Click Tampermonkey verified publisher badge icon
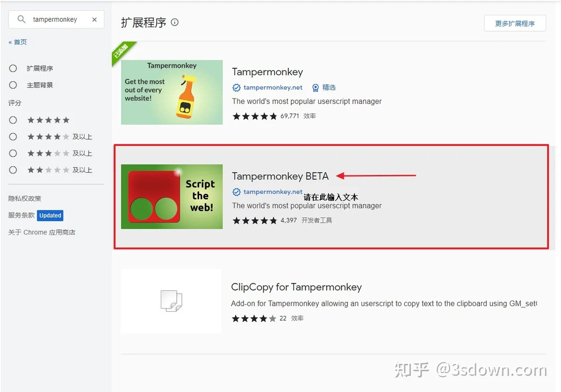 tap(237, 87)
